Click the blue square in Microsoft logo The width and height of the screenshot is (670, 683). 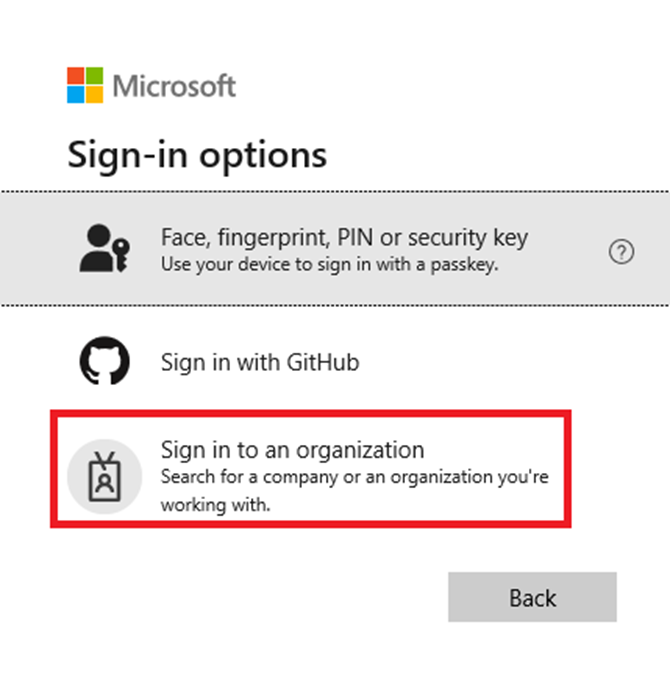[x=75, y=94]
